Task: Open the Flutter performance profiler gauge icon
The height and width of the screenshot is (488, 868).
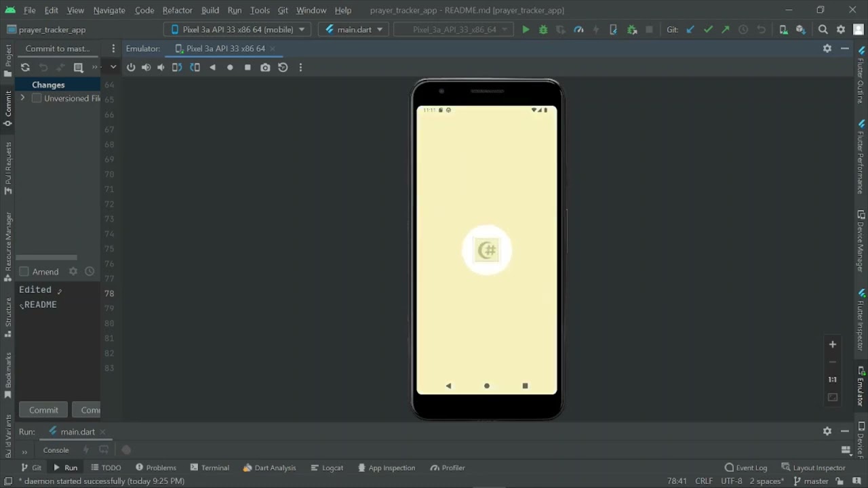Action: (x=578, y=29)
